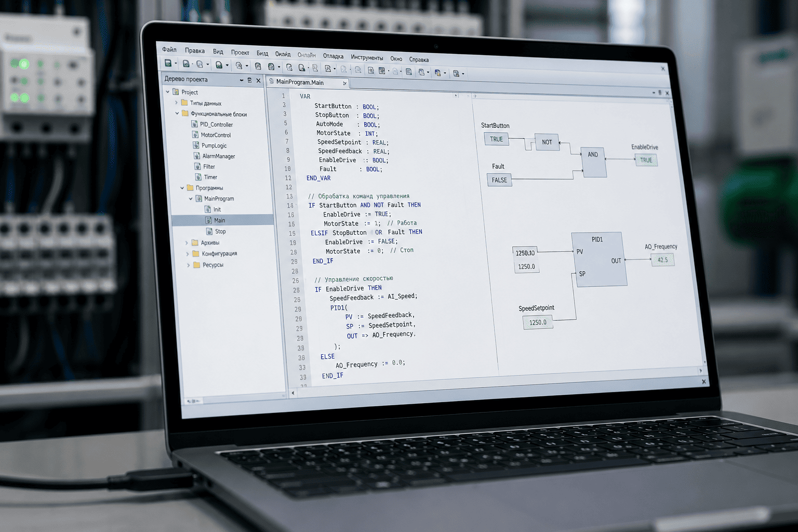This screenshot has height=532, width=798.
Task: Collapse the Программы folder
Action: (x=182, y=188)
